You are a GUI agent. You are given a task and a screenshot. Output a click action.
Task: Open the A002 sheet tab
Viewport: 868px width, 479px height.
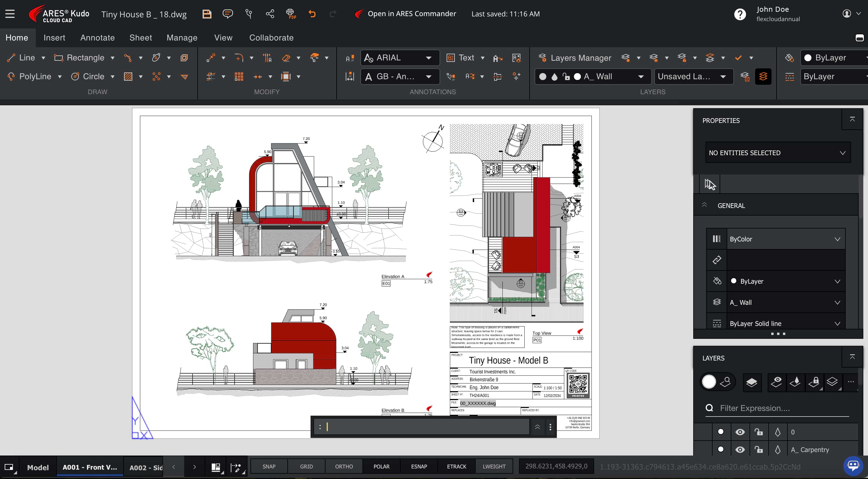coord(145,467)
